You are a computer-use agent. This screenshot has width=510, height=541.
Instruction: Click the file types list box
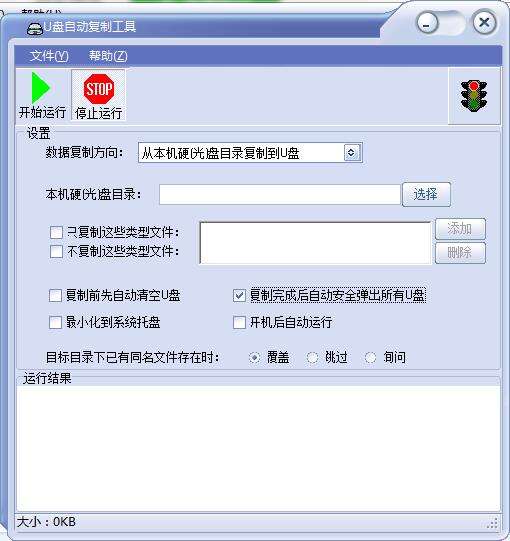(x=315, y=243)
